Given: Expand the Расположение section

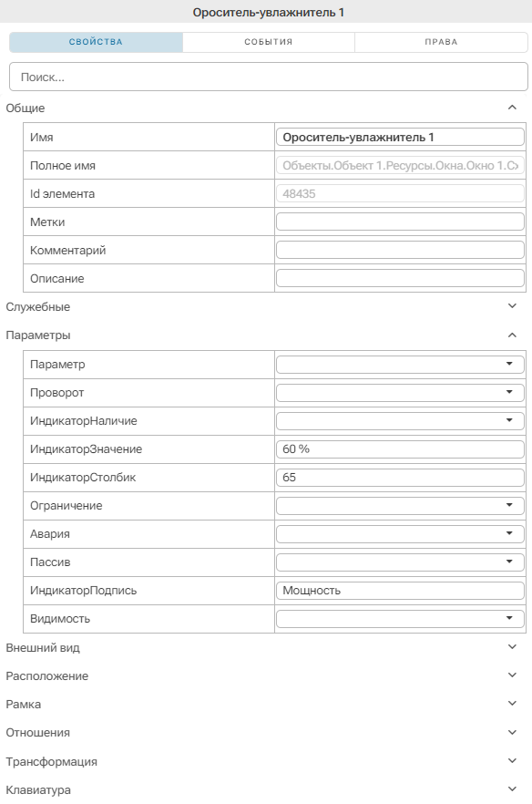Looking at the screenshot, I should [511, 675].
